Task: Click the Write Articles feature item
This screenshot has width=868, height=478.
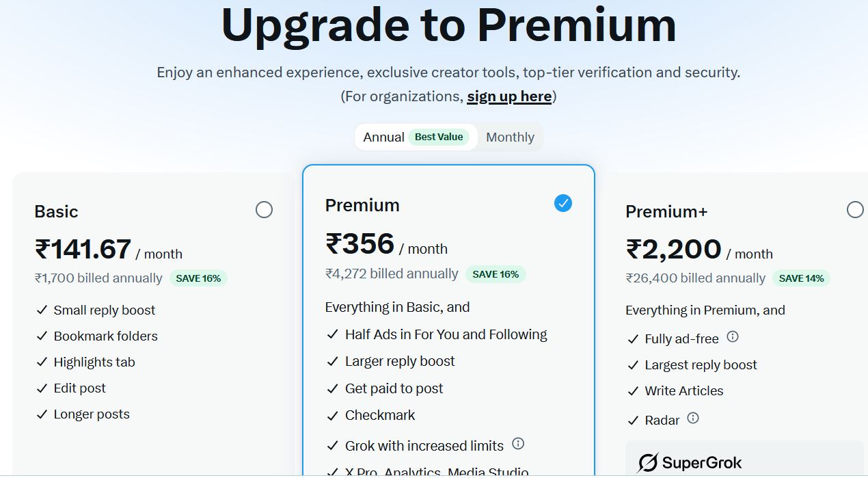Action: pyautogui.click(x=683, y=391)
